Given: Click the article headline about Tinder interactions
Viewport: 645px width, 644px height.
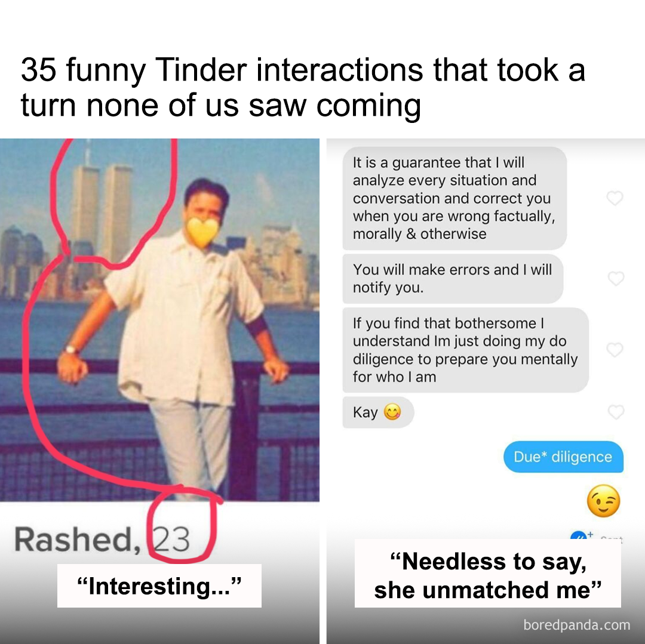Looking at the screenshot, I should (303, 87).
